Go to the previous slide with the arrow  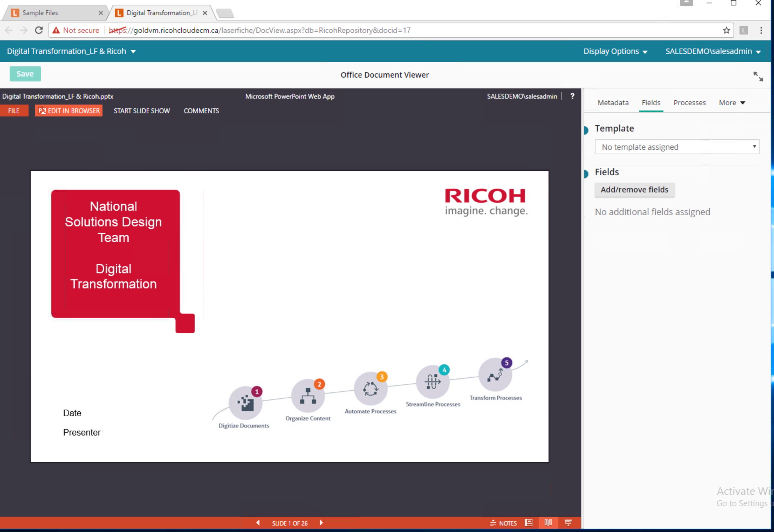point(258,523)
